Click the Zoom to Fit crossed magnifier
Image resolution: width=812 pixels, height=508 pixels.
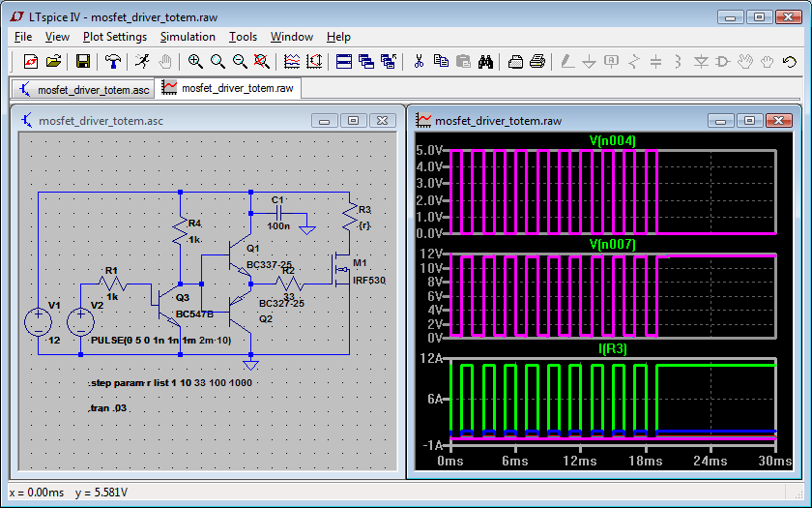[x=262, y=62]
